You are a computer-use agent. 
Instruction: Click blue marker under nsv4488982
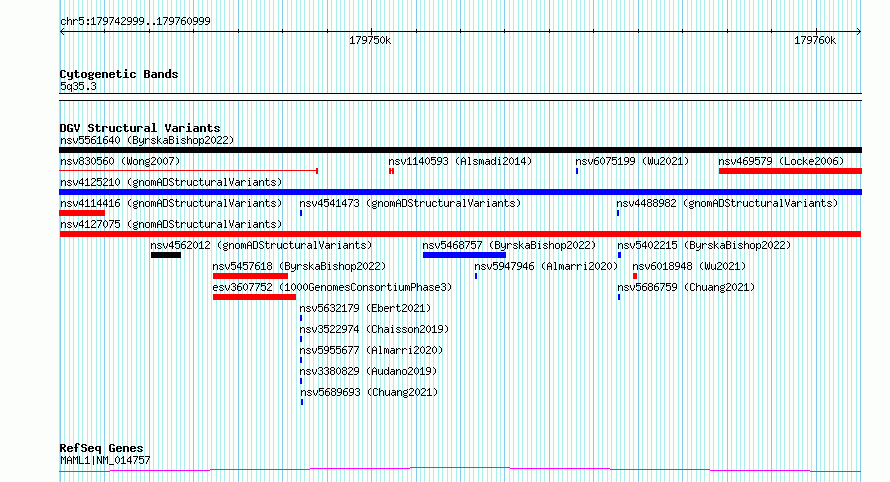tap(618, 213)
